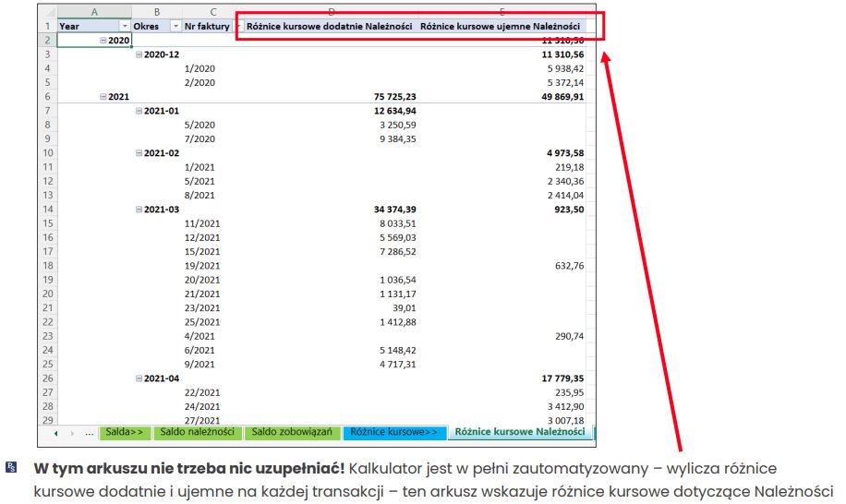Collapse the 2021-03 period group
Viewport: 846px width, 504px height.
(x=139, y=210)
